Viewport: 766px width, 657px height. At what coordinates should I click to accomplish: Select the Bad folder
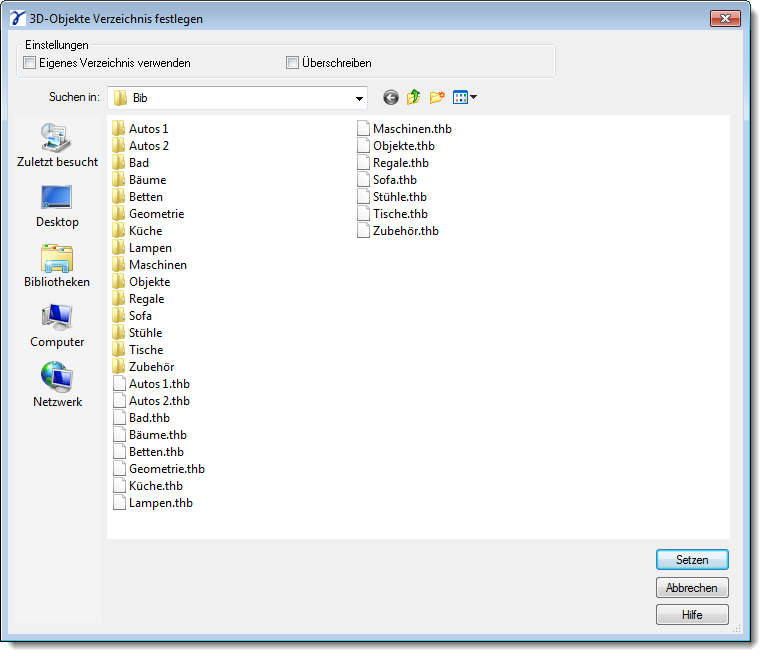[130, 163]
